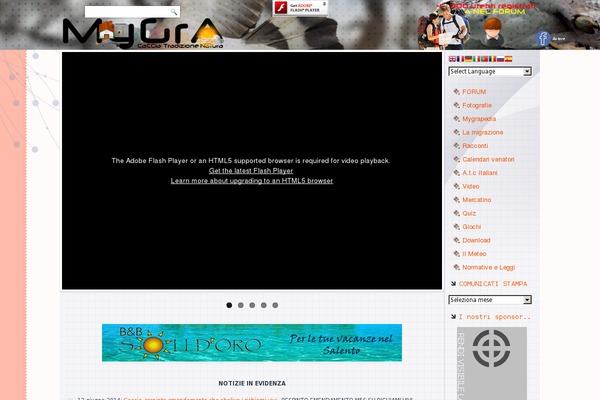Viewport: 600px width, 400px height.
Task: Open the Select Language dropdown
Action: tap(490, 72)
